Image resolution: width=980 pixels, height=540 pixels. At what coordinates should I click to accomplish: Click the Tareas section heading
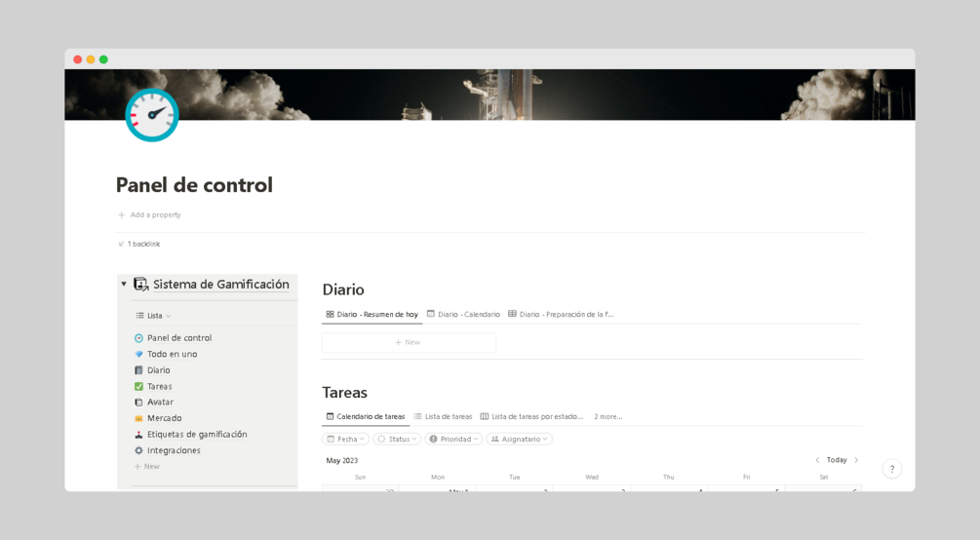tap(344, 393)
